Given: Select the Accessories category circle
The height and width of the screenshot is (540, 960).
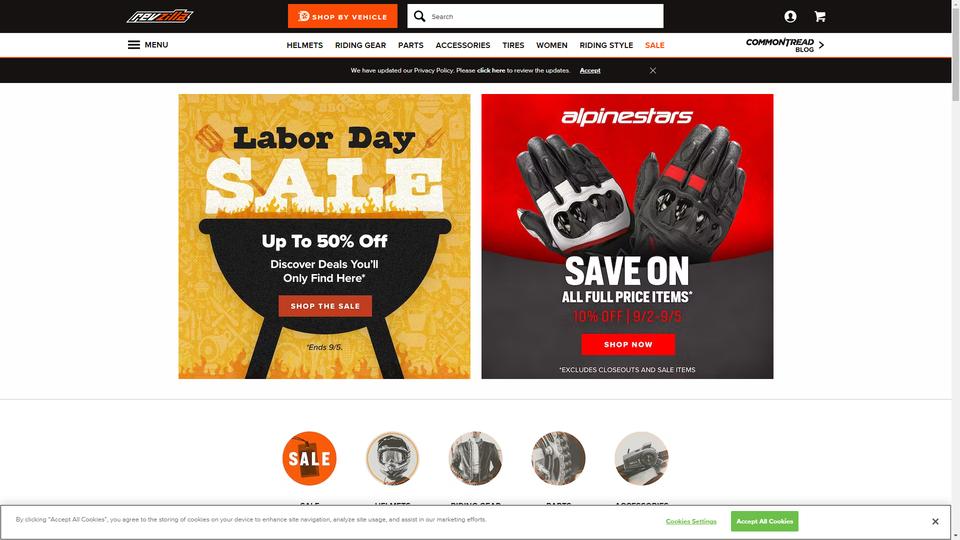Looking at the screenshot, I should pyautogui.click(x=642, y=458).
